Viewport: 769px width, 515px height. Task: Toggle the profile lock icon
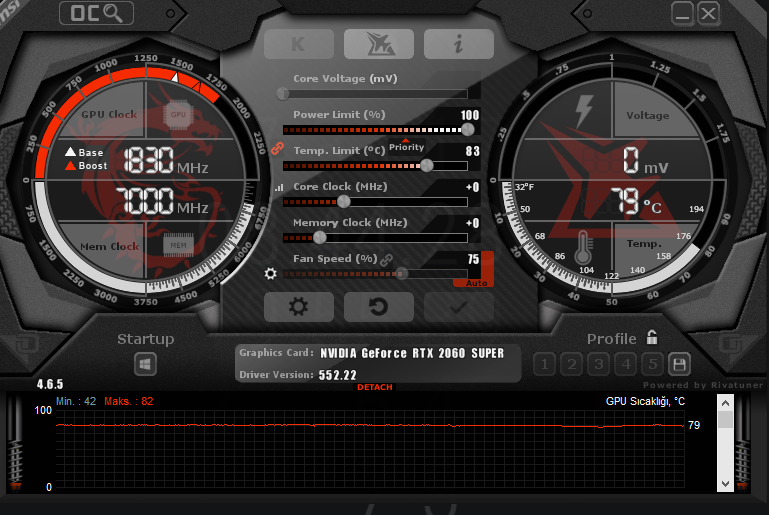click(652, 337)
